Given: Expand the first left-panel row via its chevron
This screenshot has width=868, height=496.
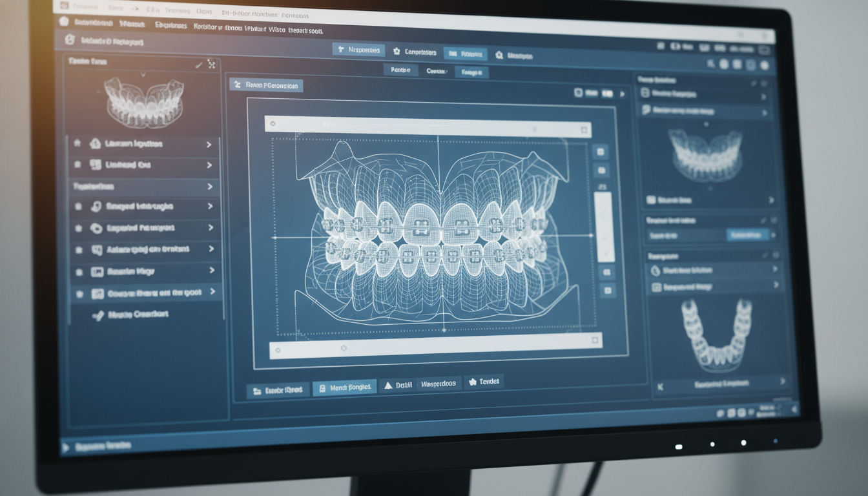Looking at the screenshot, I should coord(209,145).
